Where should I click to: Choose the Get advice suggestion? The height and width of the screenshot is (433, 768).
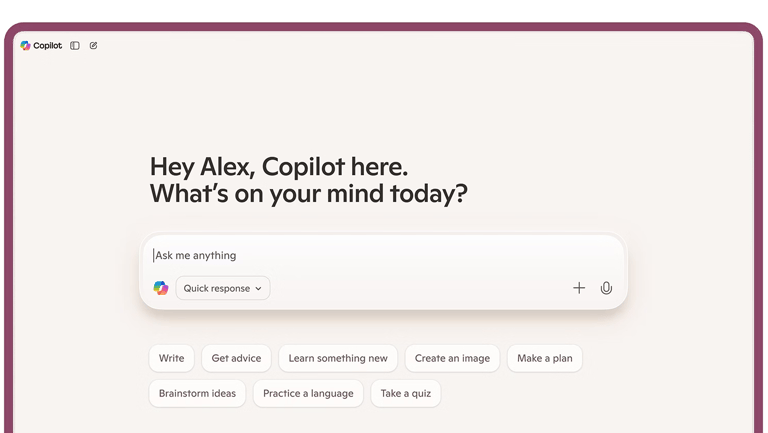point(236,358)
